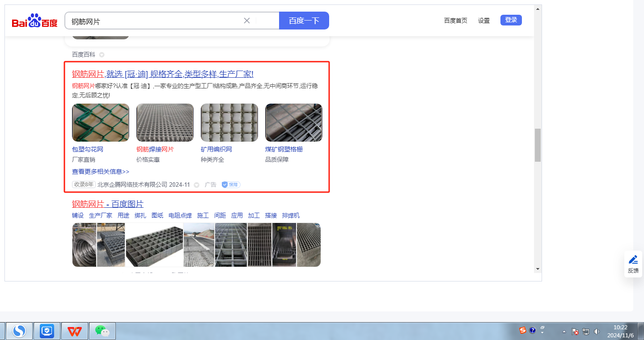The height and width of the screenshot is (340, 644).
Task: Select the 施工 image filter tag
Action: point(203,215)
